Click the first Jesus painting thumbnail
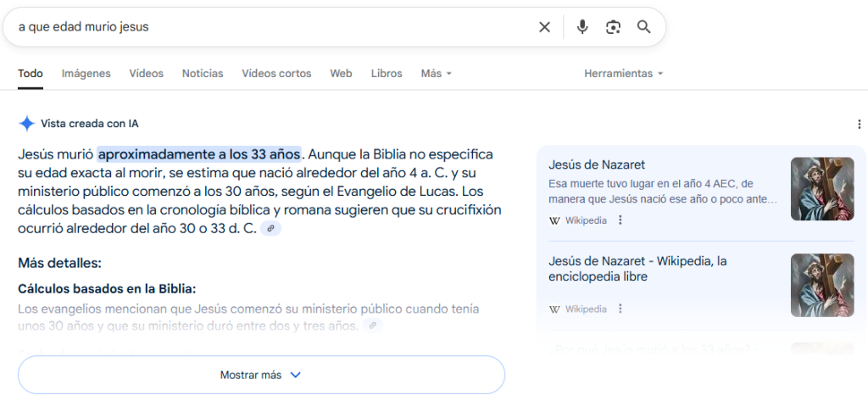This screenshot has width=868, height=401. coord(821,189)
